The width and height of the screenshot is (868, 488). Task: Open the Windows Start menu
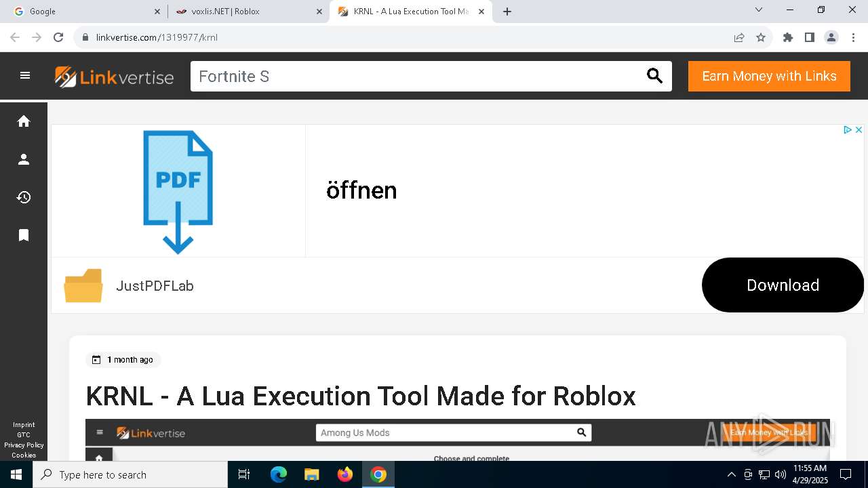point(16,474)
